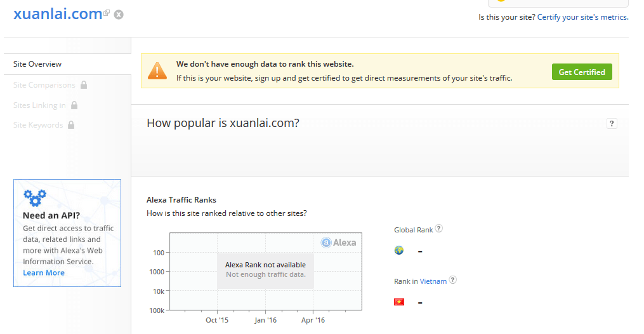This screenshot has height=334, width=644.
Task: Click the globe icon under Global Rank
Action: [399, 250]
